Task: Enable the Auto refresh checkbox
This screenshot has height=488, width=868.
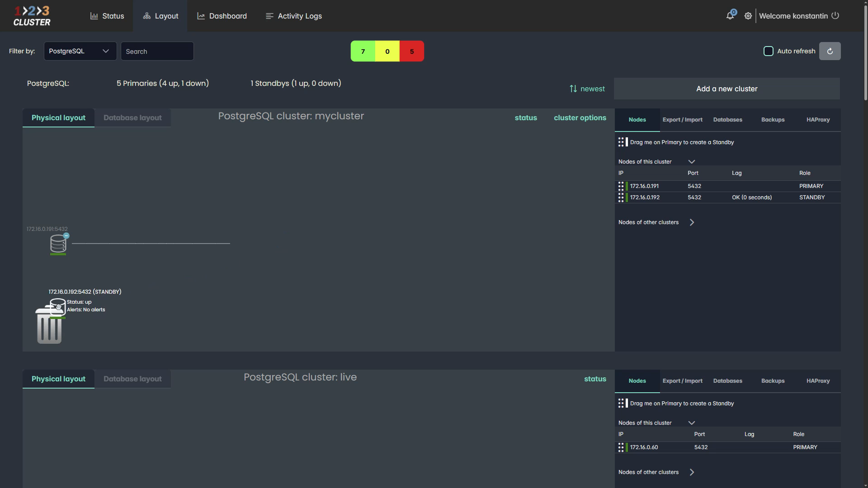Action: 768,51
